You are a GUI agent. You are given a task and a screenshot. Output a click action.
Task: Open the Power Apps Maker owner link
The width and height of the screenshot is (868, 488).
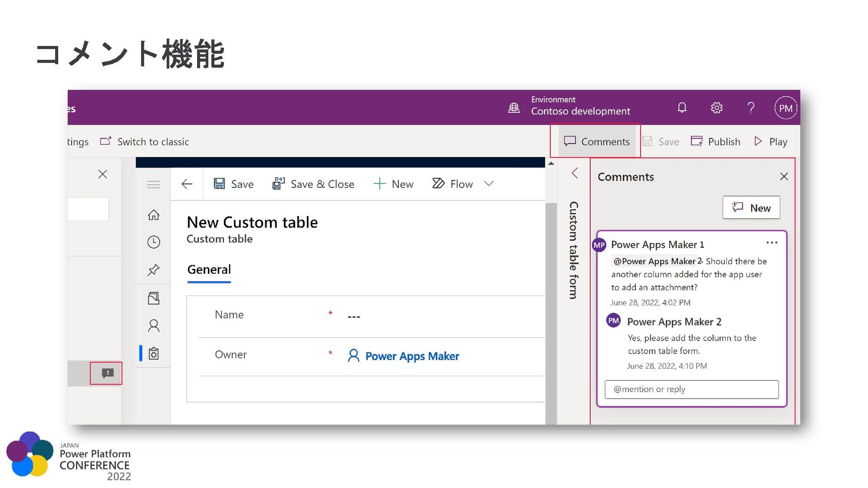(x=412, y=356)
